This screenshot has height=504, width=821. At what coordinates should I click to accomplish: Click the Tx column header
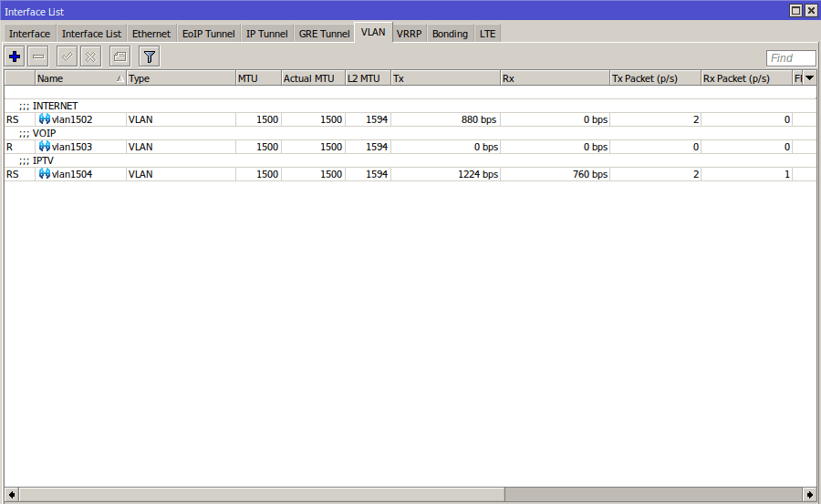click(x=445, y=78)
